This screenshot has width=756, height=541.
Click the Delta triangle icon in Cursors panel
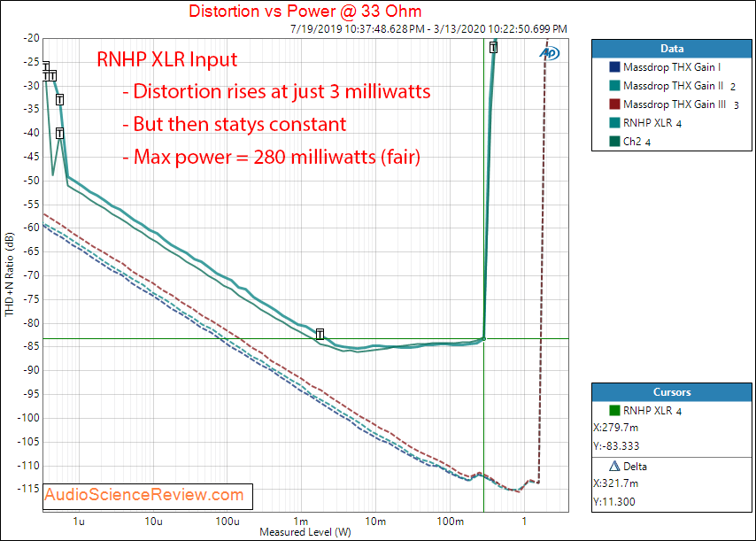coord(614,467)
